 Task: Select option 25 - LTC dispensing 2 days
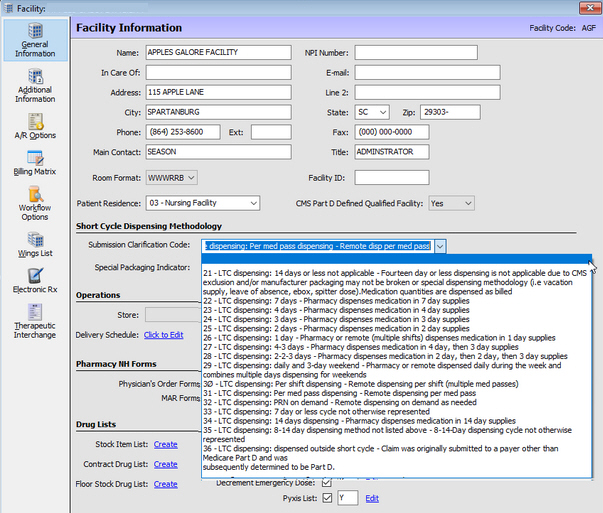click(x=396, y=328)
